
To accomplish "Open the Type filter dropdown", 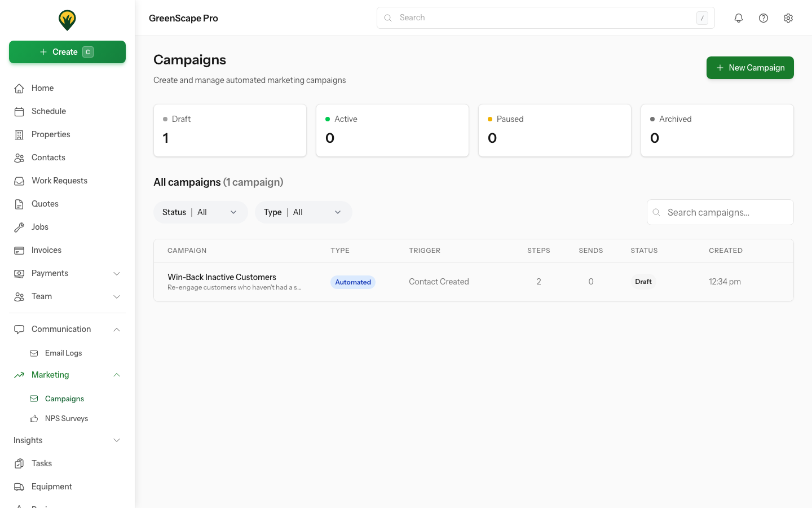I will coord(303,212).
